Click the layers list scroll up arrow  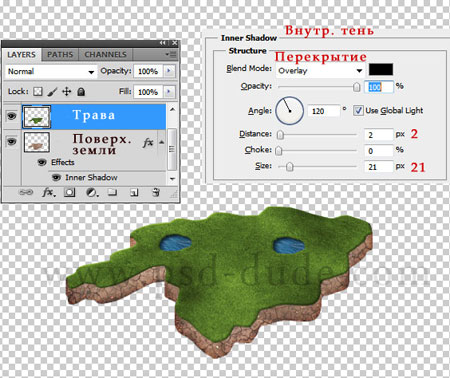[172, 109]
